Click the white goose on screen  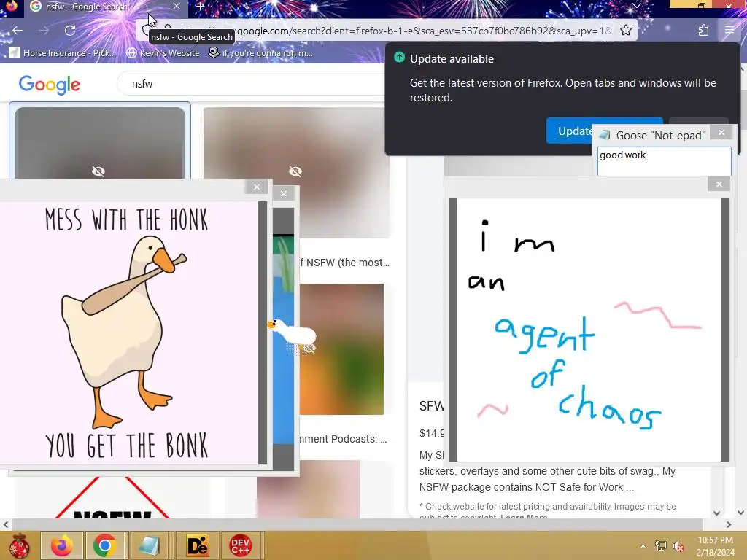coord(293,333)
